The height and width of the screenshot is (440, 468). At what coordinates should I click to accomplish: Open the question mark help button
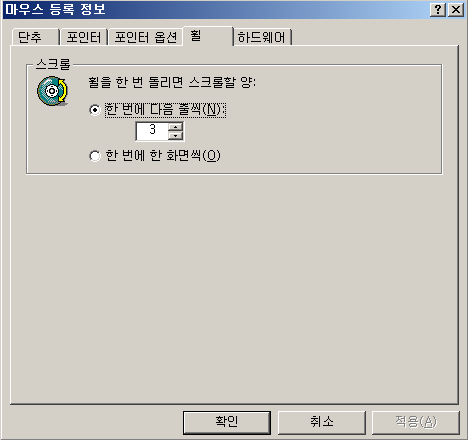pos(438,10)
